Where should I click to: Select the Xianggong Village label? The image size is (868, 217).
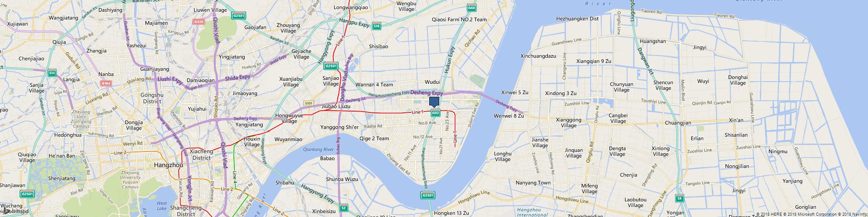569,123
